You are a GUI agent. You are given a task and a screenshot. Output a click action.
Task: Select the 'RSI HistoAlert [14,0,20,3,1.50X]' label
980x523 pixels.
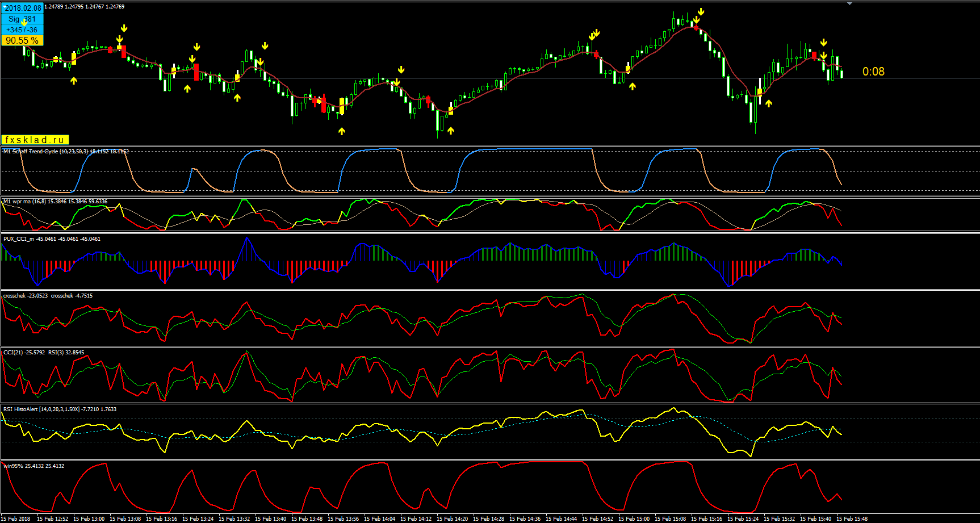[x=41, y=409]
